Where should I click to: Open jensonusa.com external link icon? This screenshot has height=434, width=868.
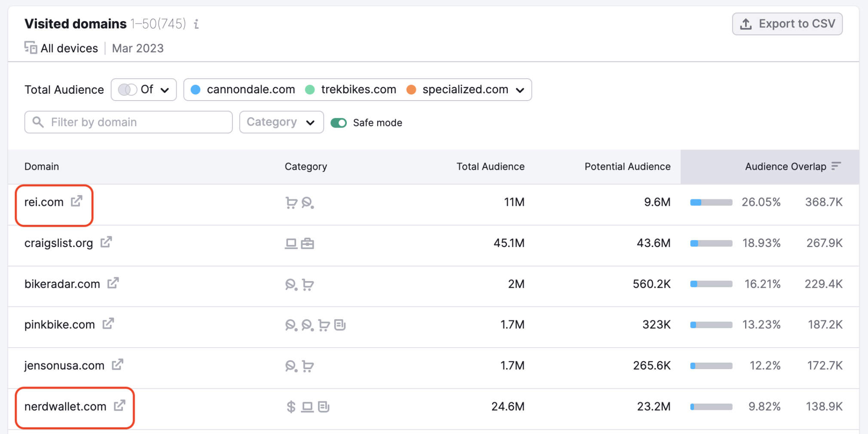(x=118, y=365)
